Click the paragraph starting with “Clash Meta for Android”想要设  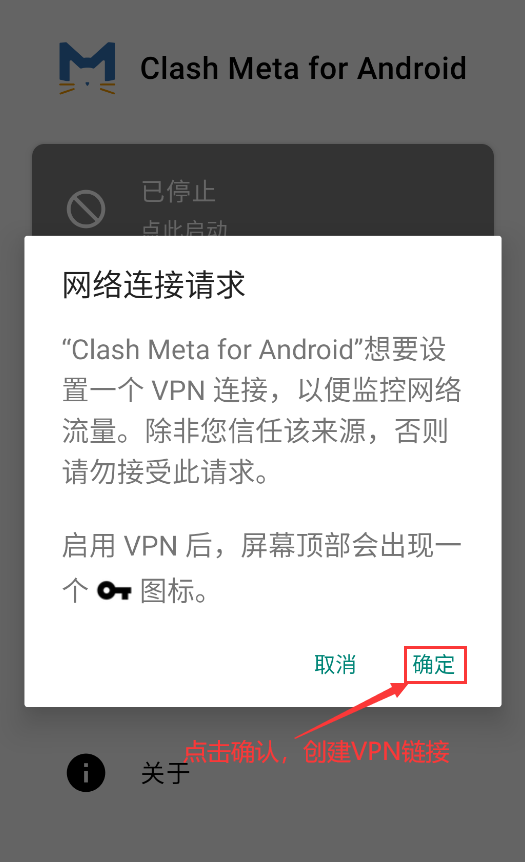pyautogui.click(x=262, y=410)
